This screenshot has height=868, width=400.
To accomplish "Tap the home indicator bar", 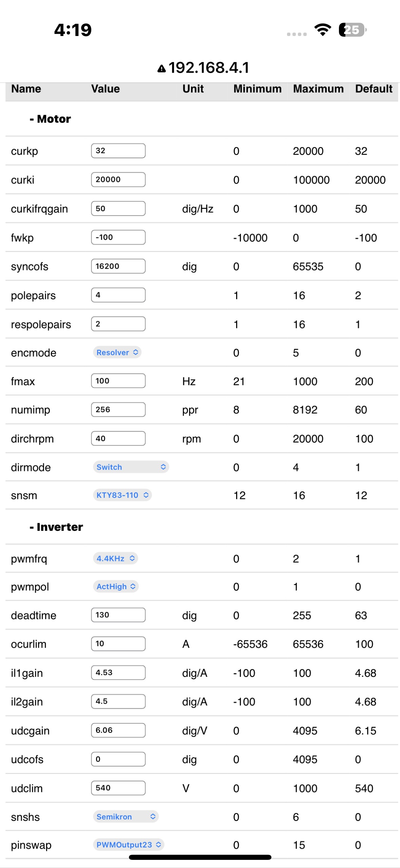I will pos(200,857).
